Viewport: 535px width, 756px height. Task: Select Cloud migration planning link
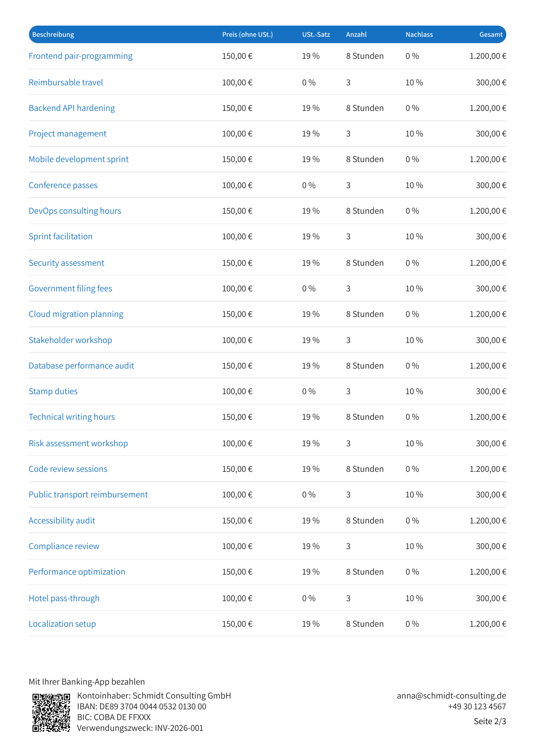(76, 314)
